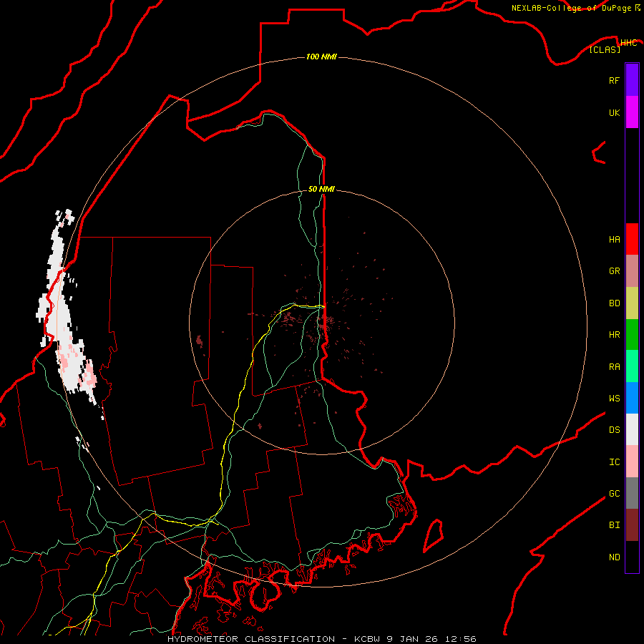The image size is (644, 644).
Task: Click the magenta UK legend color swatch
Action: pyautogui.click(x=632, y=112)
